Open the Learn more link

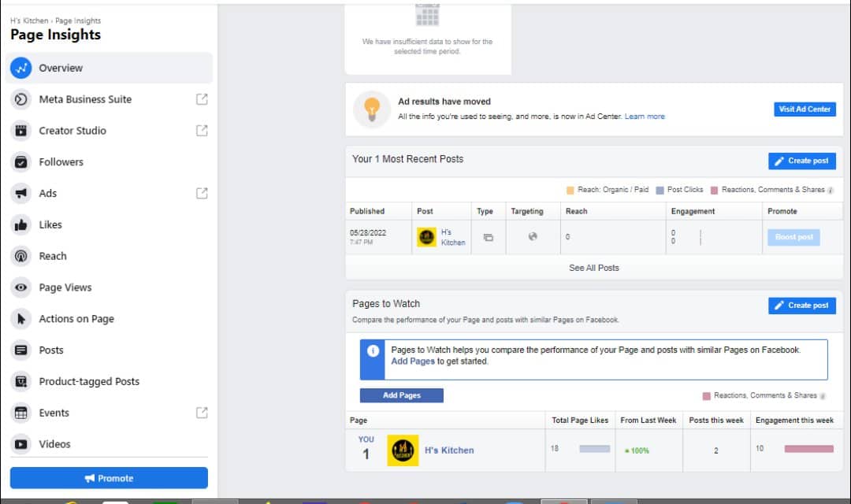point(645,117)
